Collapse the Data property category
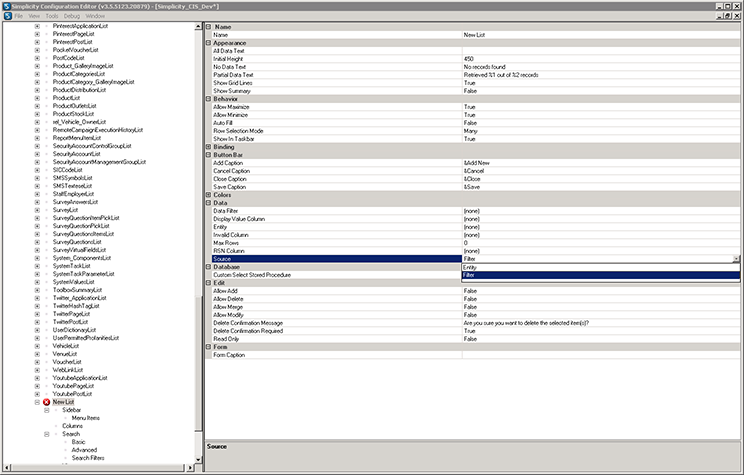 pos(208,203)
